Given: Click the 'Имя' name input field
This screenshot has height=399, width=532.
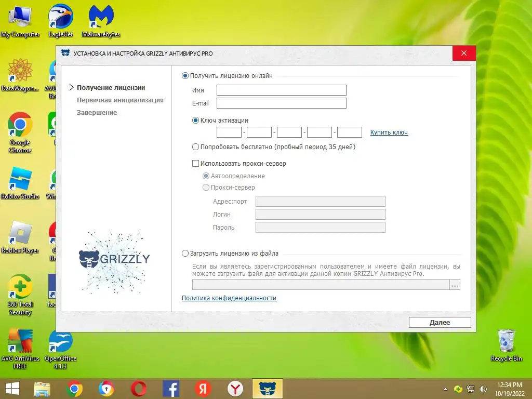Looking at the screenshot, I should click(281, 90).
